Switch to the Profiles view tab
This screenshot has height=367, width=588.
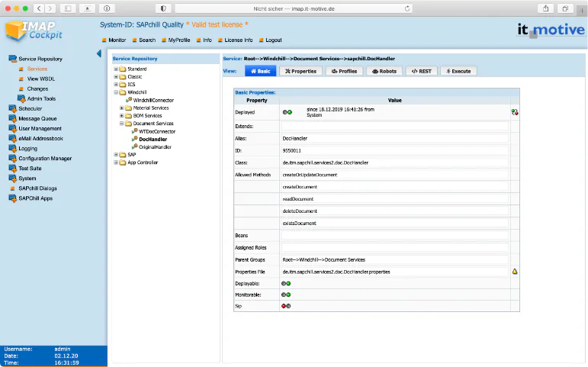click(344, 71)
